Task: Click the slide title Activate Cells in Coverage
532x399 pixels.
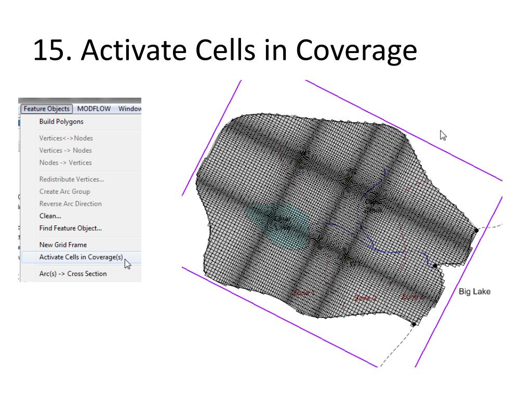Action: (225, 50)
